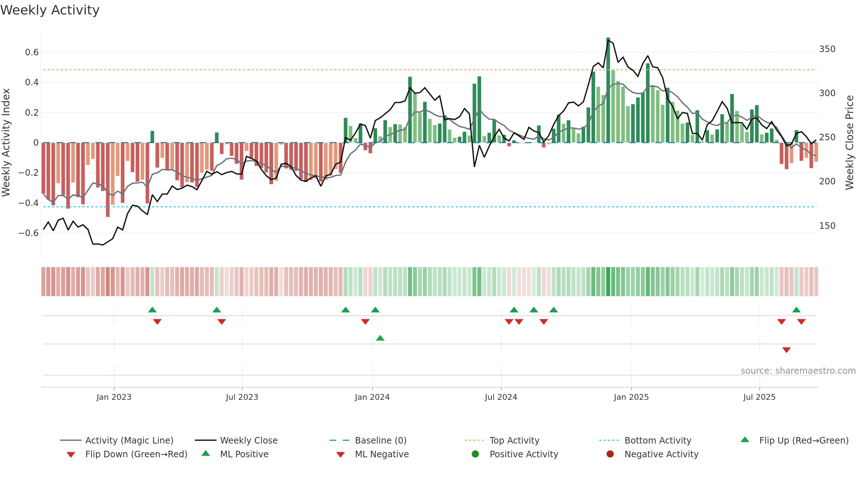Click the '0.4' activity index axis value
The width and height of the screenshot is (868, 488).
click(x=32, y=82)
